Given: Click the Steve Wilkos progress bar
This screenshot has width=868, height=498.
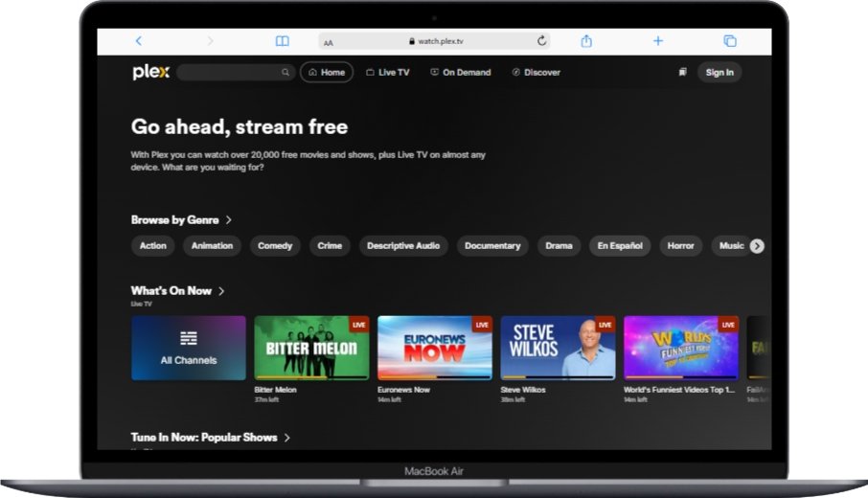Looking at the screenshot, I should [x=558, y=377].
